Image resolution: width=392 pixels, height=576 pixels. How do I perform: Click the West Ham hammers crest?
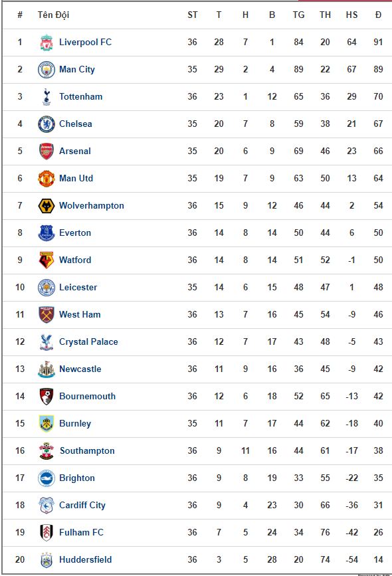tap(47, 314)
